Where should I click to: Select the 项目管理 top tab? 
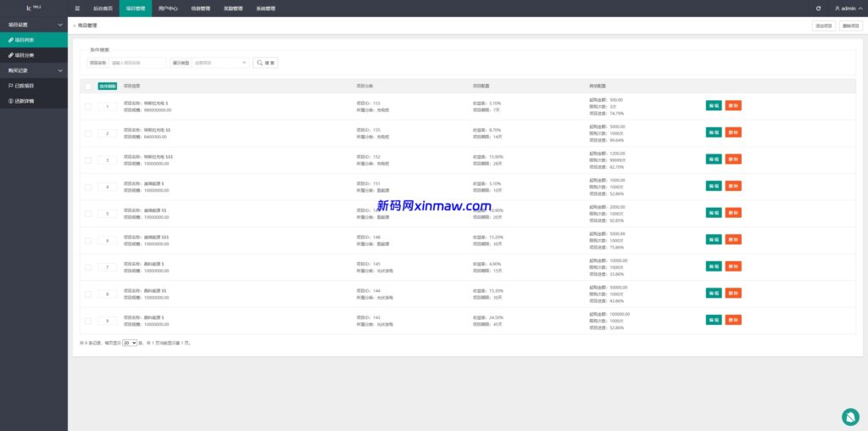tap(135, 8)
